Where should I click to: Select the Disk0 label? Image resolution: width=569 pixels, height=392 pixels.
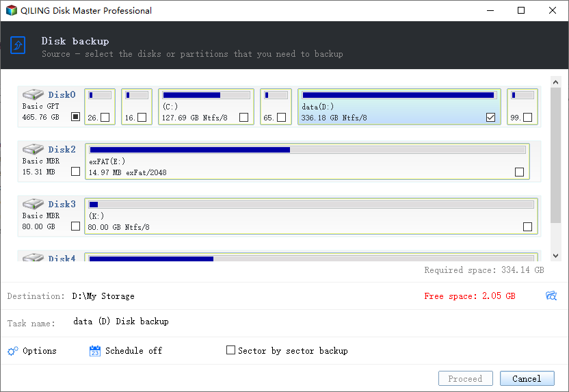point(62,94)
